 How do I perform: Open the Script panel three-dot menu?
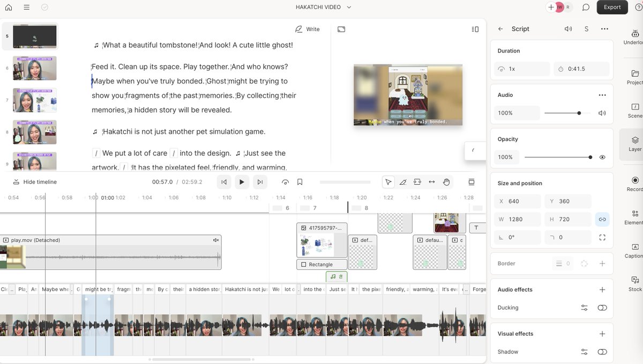604,29
